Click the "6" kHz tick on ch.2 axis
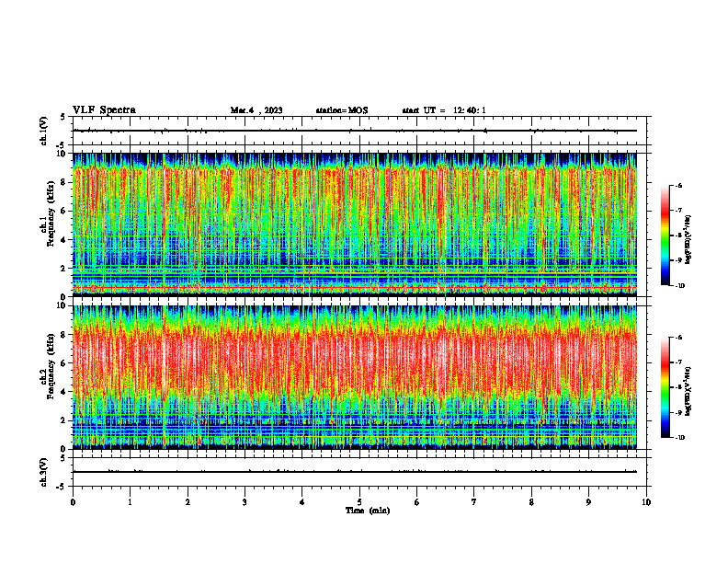 [x=64, y=363]
